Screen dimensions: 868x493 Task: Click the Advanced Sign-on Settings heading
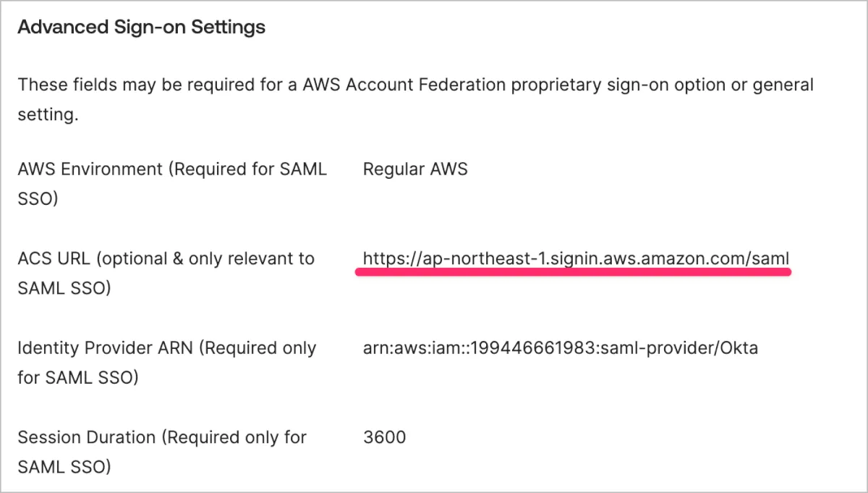[141, 28]
